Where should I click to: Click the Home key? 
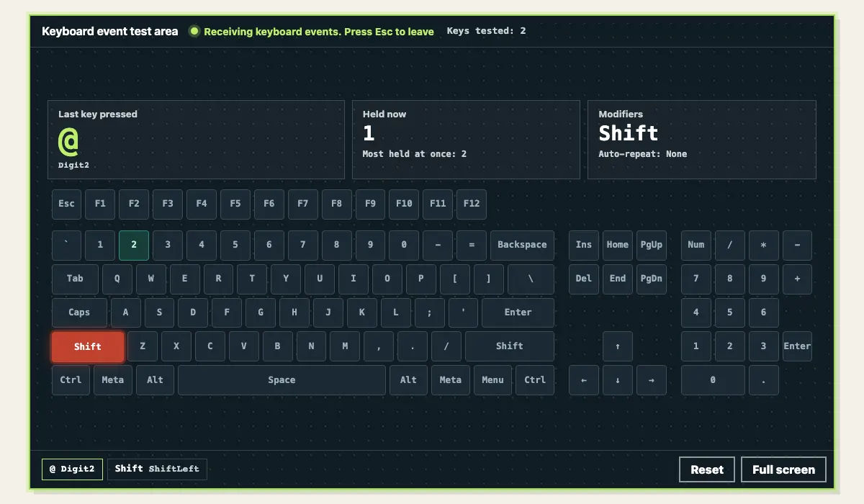[x=618, y=245]
